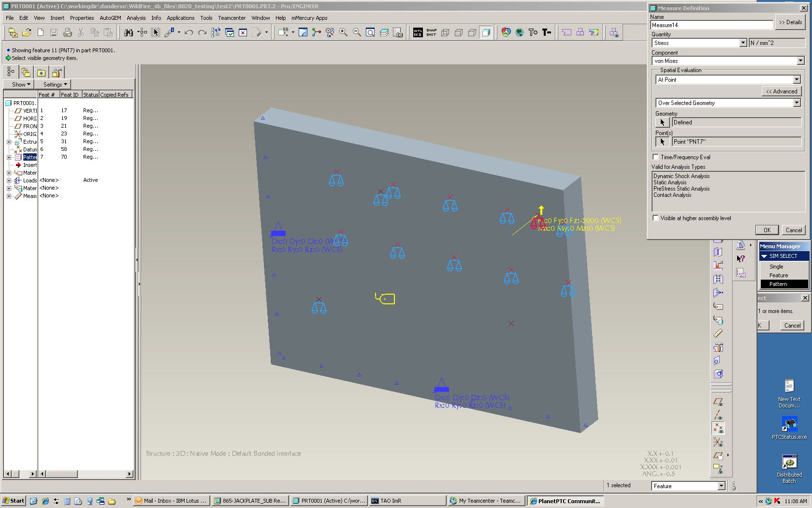Toggle datum axis display icon
812x508 pixels.
click(718, 415)
